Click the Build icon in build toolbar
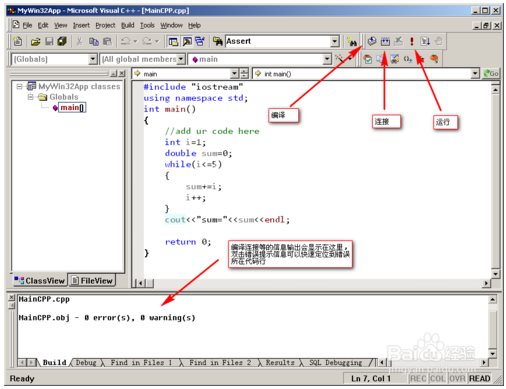This screenshot has height=389, width=506. click(x=385, y=41)
